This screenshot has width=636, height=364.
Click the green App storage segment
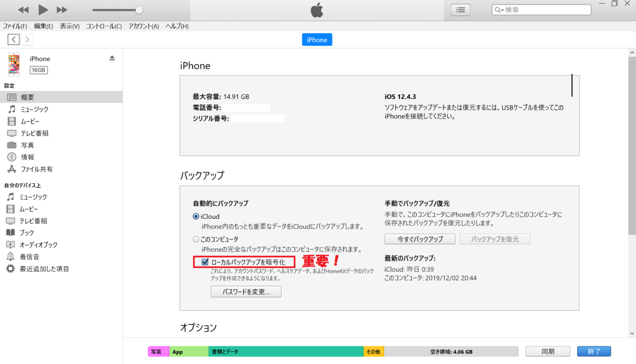pos(189,352)
